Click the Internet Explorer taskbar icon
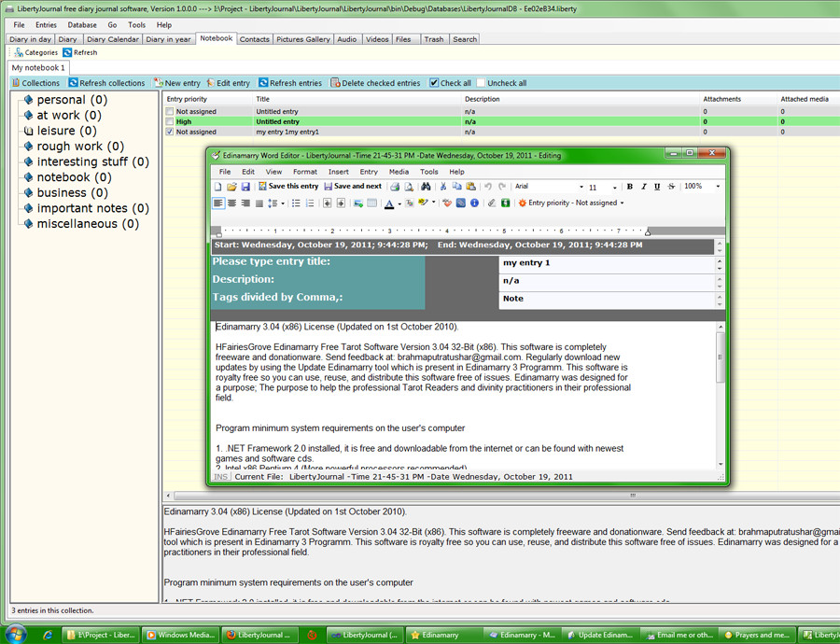 tap(48, 635)
